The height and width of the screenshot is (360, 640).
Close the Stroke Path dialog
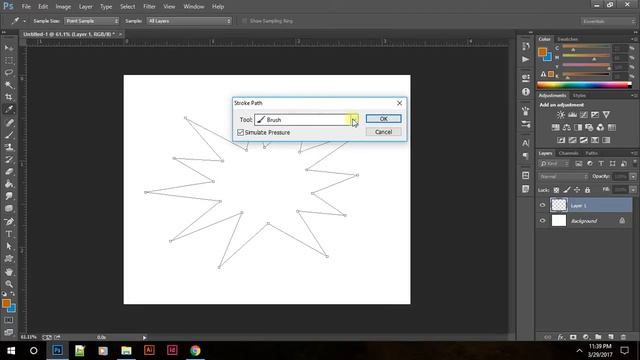click(400, 103)
